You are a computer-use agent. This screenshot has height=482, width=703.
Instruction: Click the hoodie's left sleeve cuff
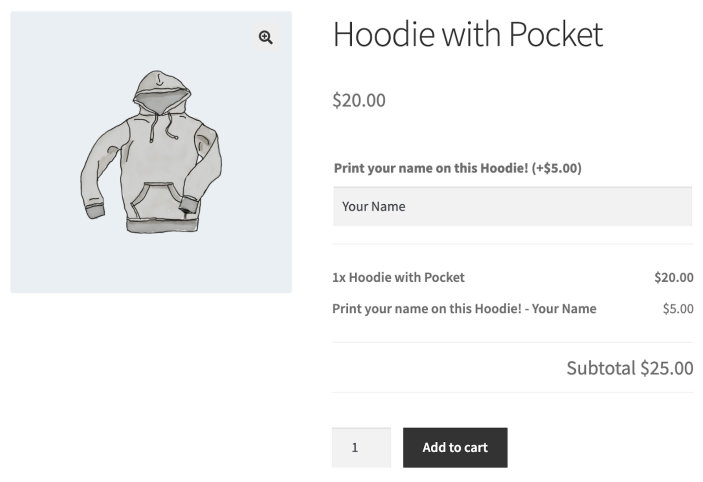click(95, 211)
